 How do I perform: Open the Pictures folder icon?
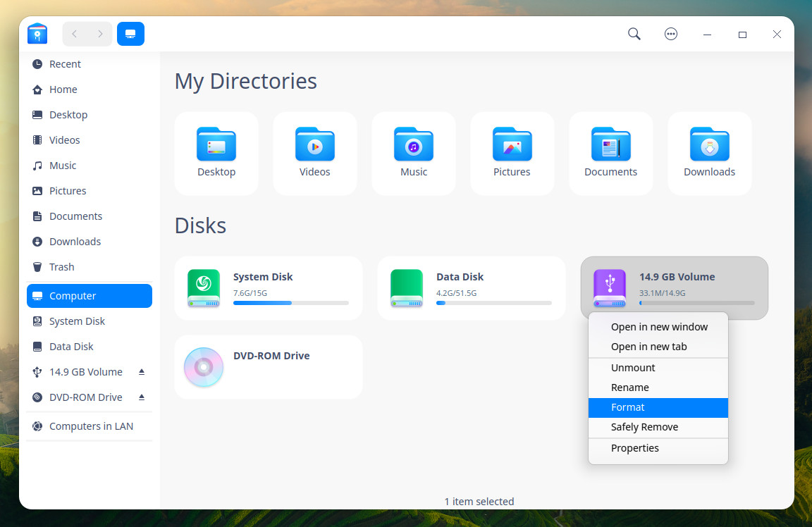pos(512,144)
